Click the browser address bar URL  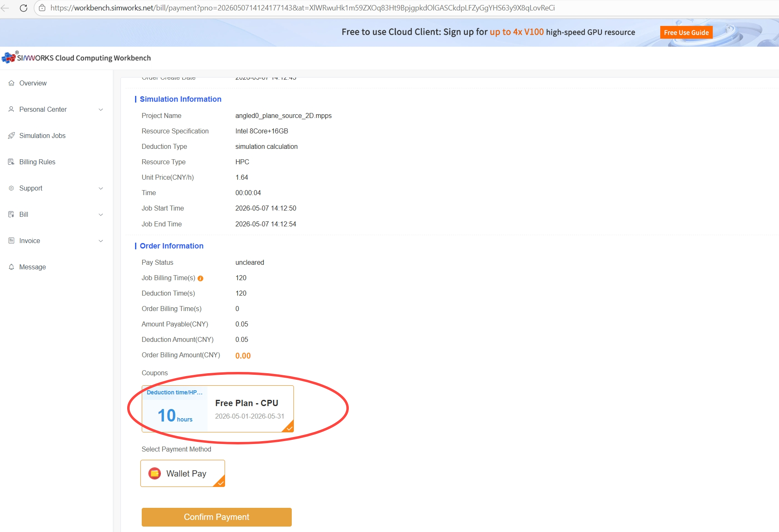pyautogui.click(x=303, y=8)
